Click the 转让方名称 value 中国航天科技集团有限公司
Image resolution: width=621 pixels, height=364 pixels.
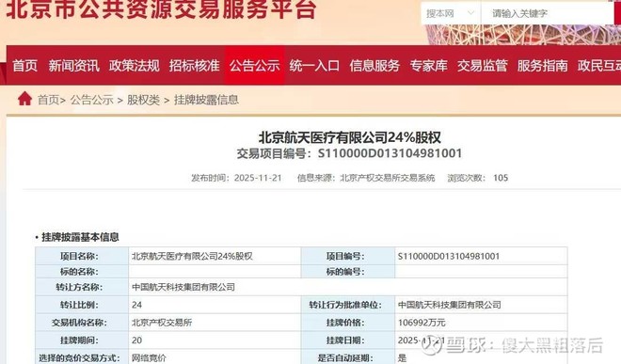coord(183,287)
